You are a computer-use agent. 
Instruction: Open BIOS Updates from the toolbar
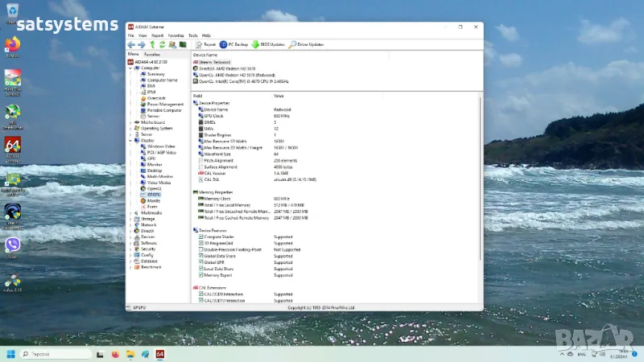268,45
